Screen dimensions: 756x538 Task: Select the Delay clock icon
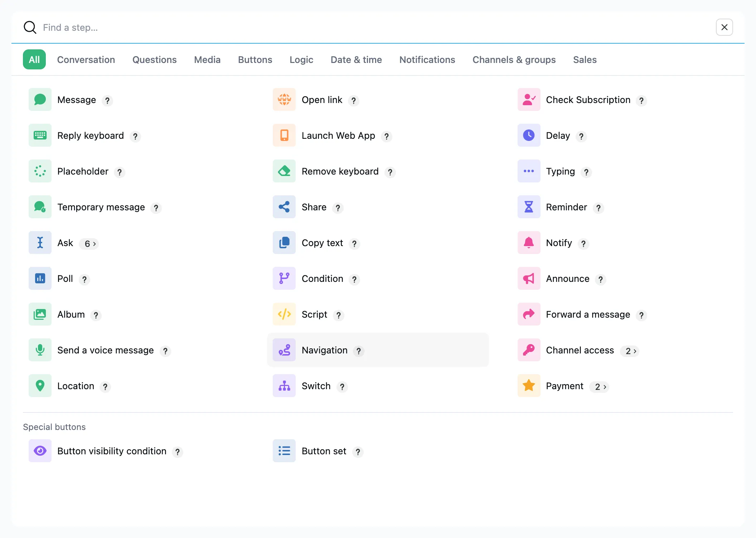click(x=529, y=135)
